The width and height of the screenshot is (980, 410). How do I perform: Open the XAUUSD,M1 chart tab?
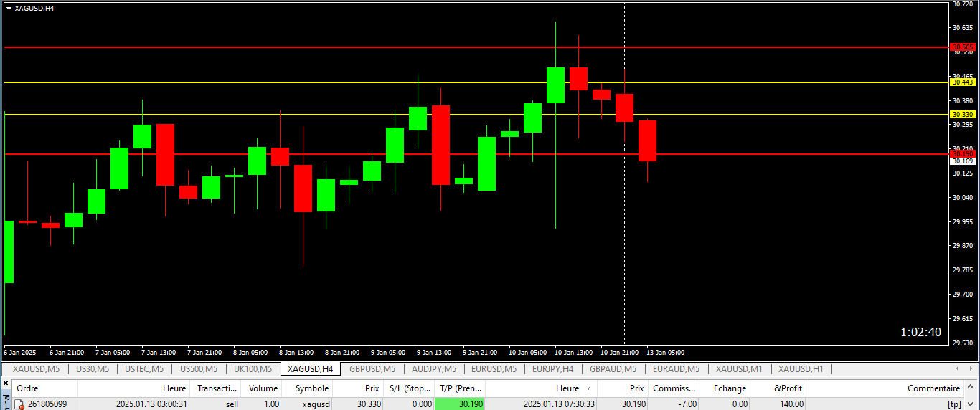pyautogui.click(x=739, y=369)
